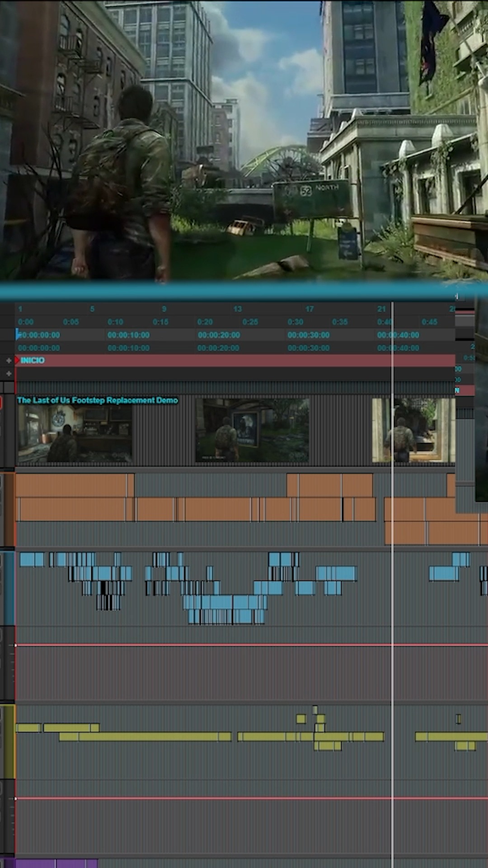Click the dim 00:00:20:00 timecode in the lower row

pos(219,348)
